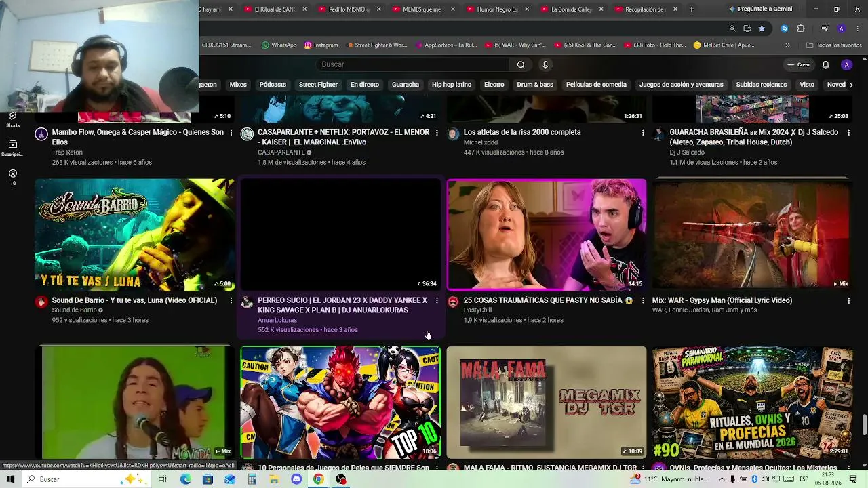Viewport: 868px width, 488px height.
Task: Expand the bookmarks bar overflow chevron
Action: click(787, 45)
